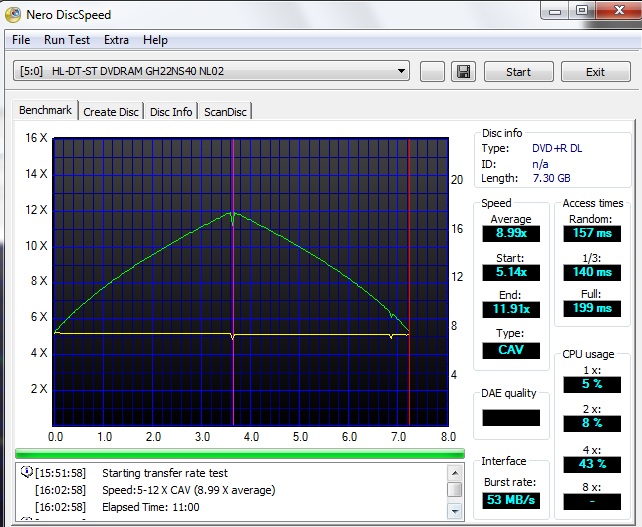Click the End speed value 11.91x
The image size is (642, 527).
(x=511, y=309)
